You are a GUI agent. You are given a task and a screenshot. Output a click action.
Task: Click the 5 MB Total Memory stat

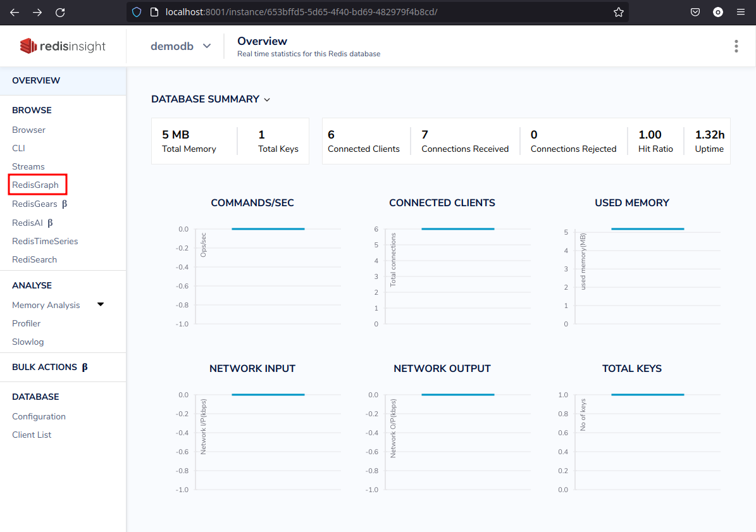coord(189,141)
